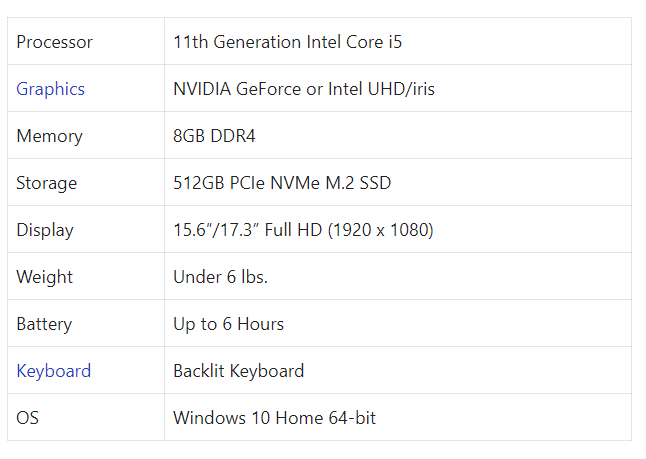The height and width of the screenshot is (459, 646).
Task: Select the Up to 6 Hours value
Action: point(229,324)
